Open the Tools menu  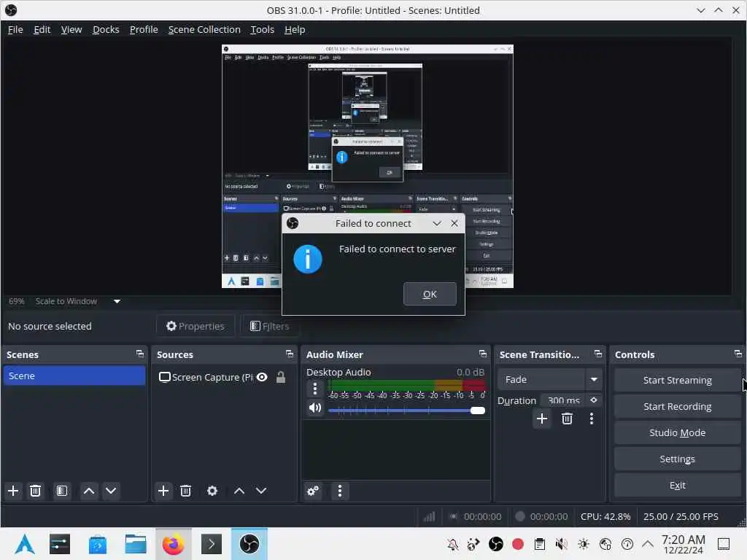point(263,29)
